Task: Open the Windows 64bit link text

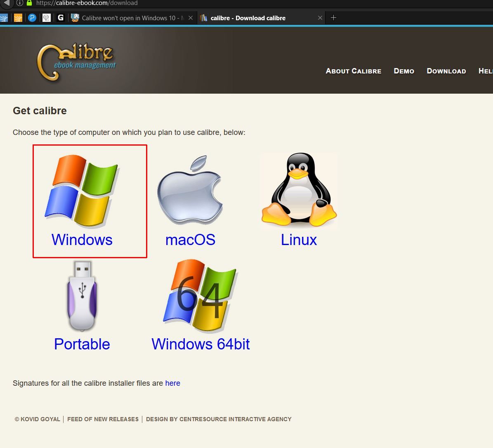Action: (201, 344)
